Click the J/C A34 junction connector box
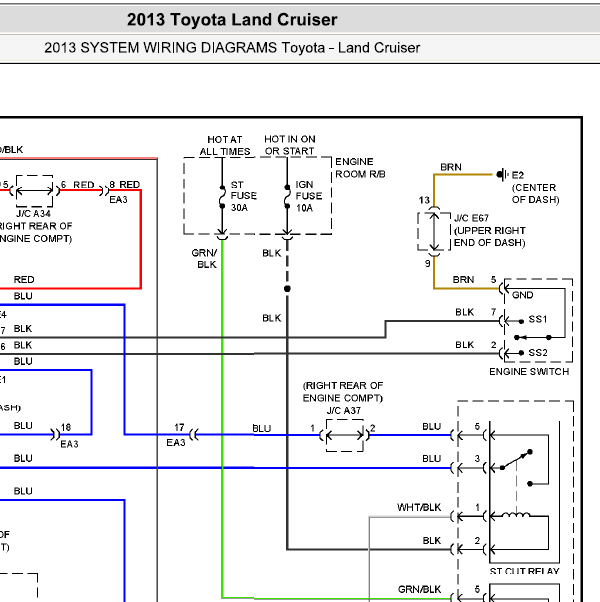 [35, 191]
